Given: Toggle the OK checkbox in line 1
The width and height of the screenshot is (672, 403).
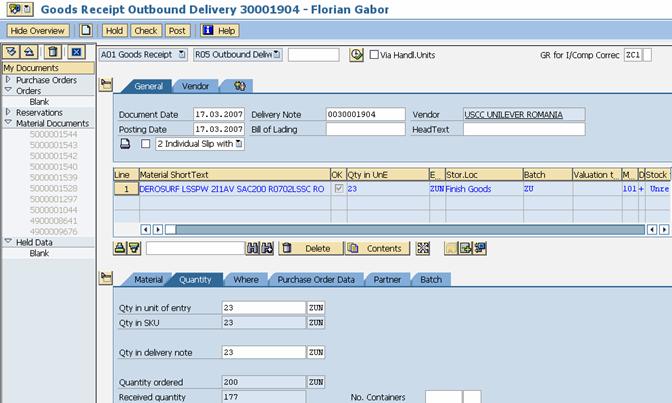Looking at the screenshot, I should pos(337,188).
